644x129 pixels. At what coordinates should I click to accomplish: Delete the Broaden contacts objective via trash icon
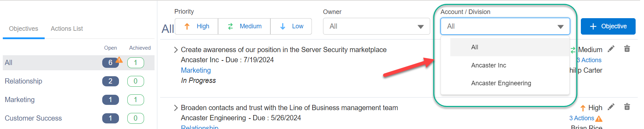click(x=627, y=107)
